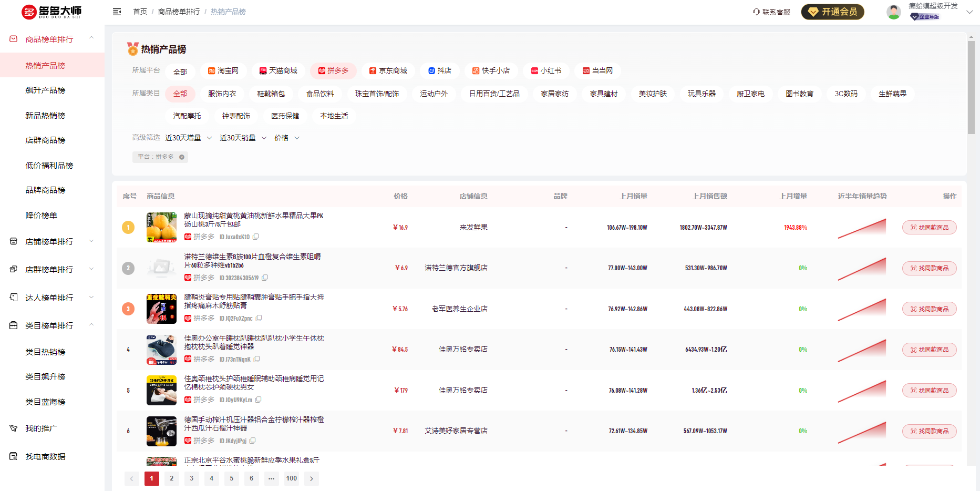980x491 pixels.
Task: Open 近30天销量 filter dropdown
Action: pos(243,138)
